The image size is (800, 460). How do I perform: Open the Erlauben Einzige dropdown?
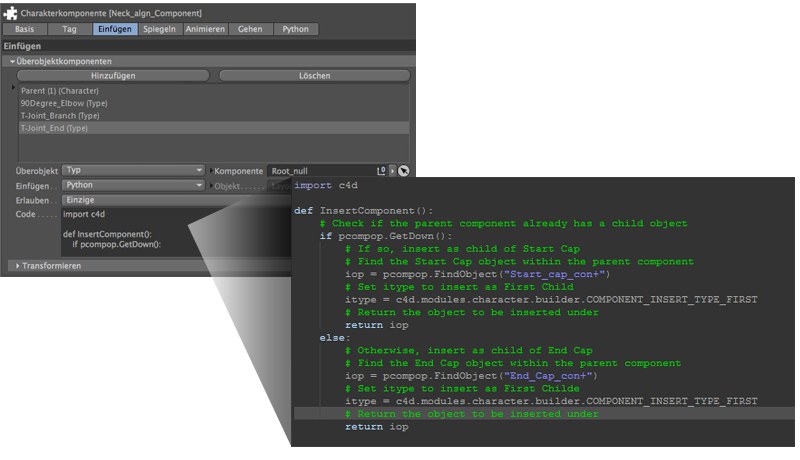click(x=176, y=200)
